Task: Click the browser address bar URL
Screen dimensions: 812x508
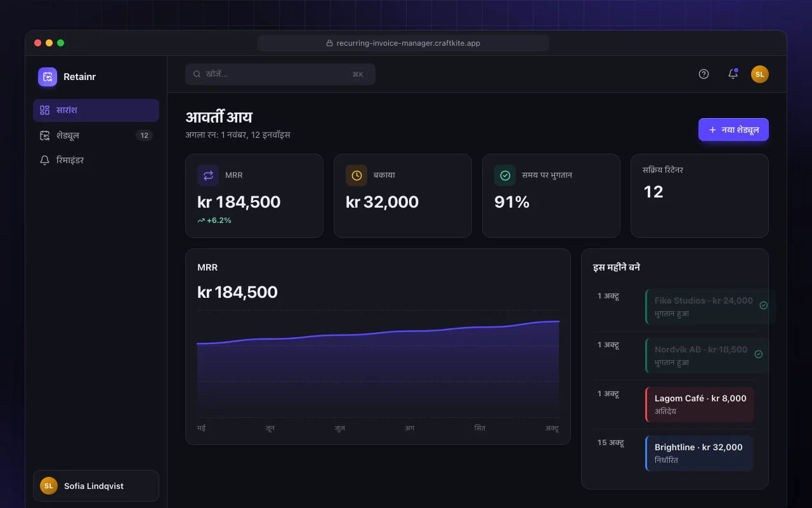Action: (403, 43)
